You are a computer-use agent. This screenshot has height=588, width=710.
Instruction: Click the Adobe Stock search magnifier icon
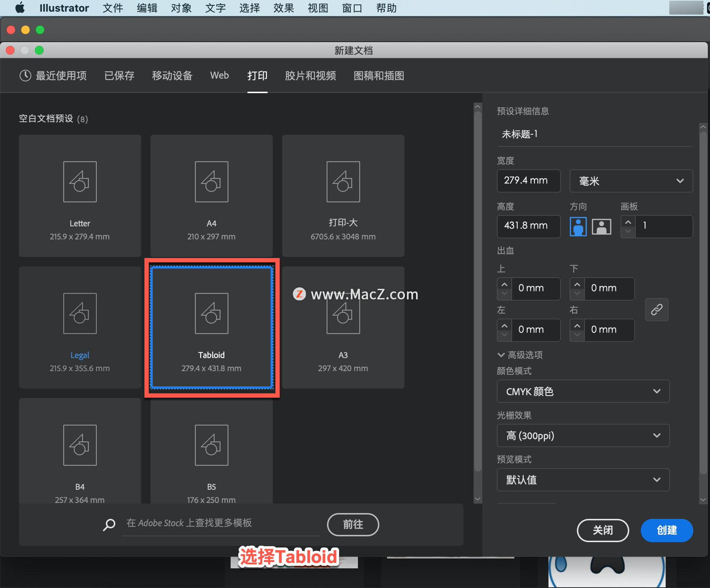click(109, 524)
